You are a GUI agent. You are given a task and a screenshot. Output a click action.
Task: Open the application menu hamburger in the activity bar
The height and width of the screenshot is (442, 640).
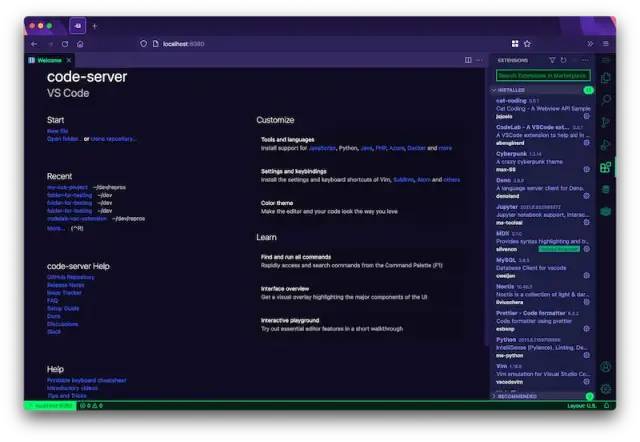[606, 60]
